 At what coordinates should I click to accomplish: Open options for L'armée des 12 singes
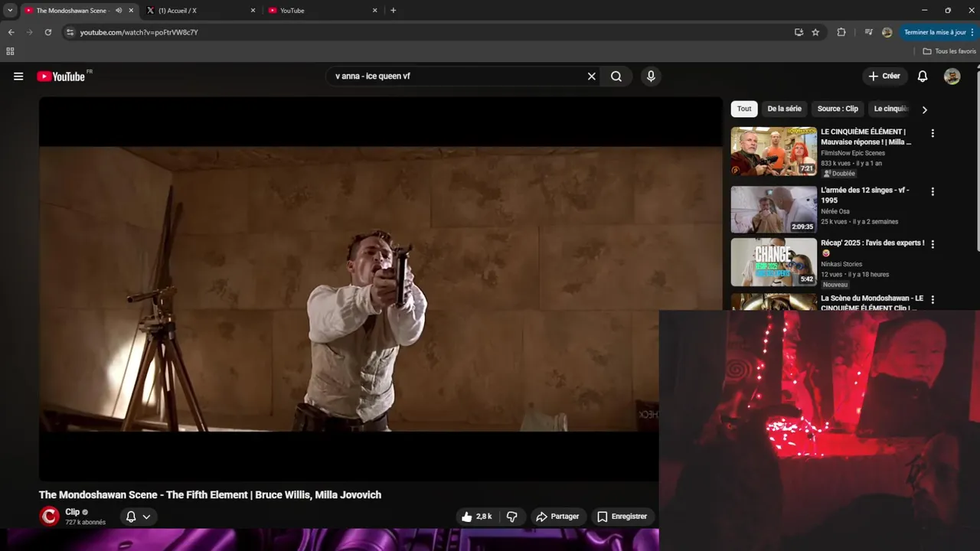(933, 191)
